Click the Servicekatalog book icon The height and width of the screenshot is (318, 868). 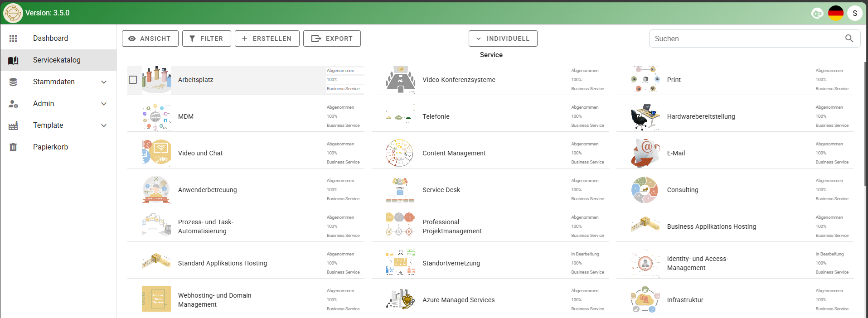(x=13, y=60)
